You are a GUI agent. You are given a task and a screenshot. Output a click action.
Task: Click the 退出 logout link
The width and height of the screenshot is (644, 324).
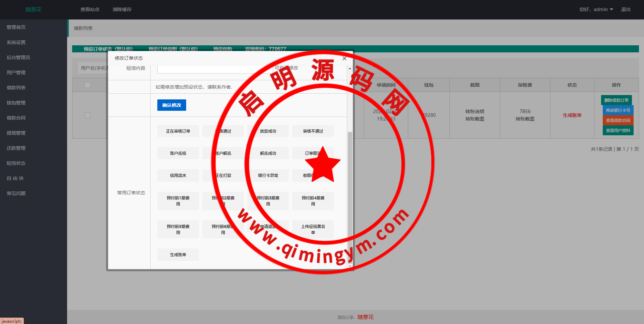coord(626,9)
